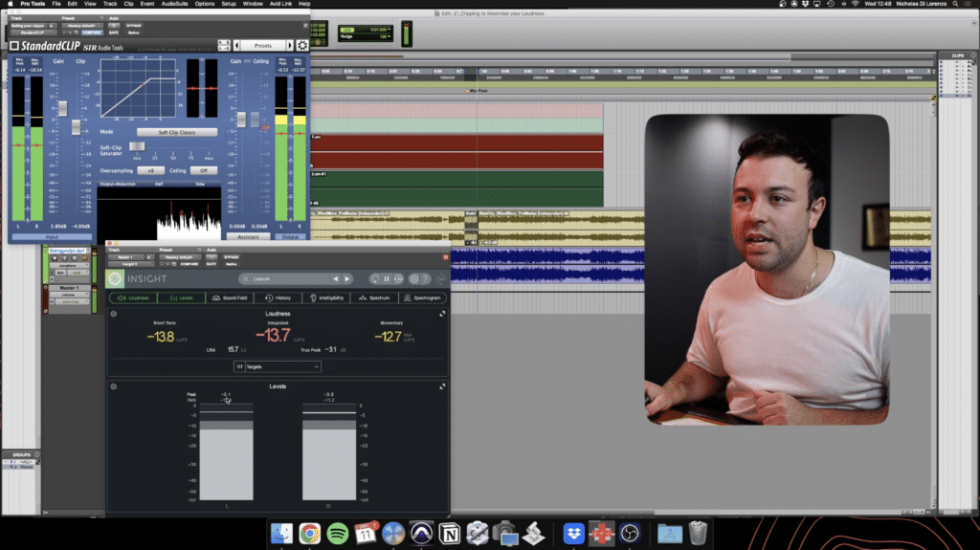Screen dimensions: 980x550
Task: Click the Input meter button in StandardCLIP
Action: tap(52, 237)
